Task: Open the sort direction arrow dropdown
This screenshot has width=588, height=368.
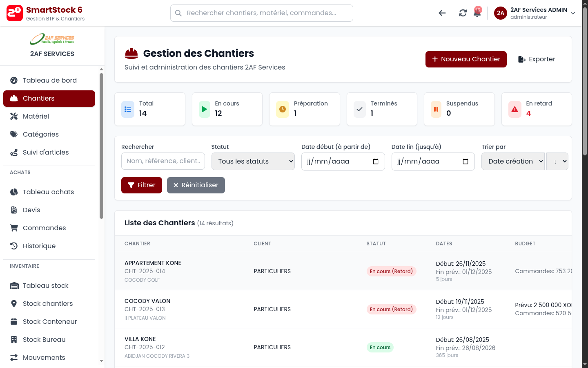Action: [557, 162]
